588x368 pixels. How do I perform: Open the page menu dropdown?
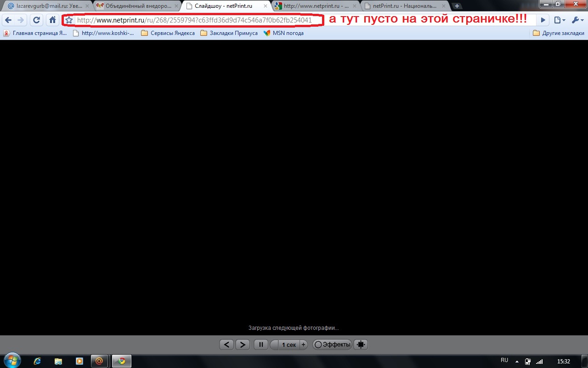pos(559,20)
